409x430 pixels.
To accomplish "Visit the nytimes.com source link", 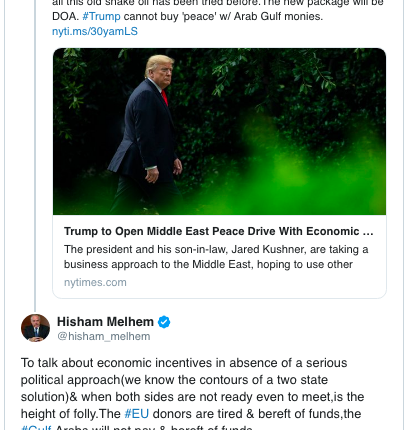I will (95, 282).
